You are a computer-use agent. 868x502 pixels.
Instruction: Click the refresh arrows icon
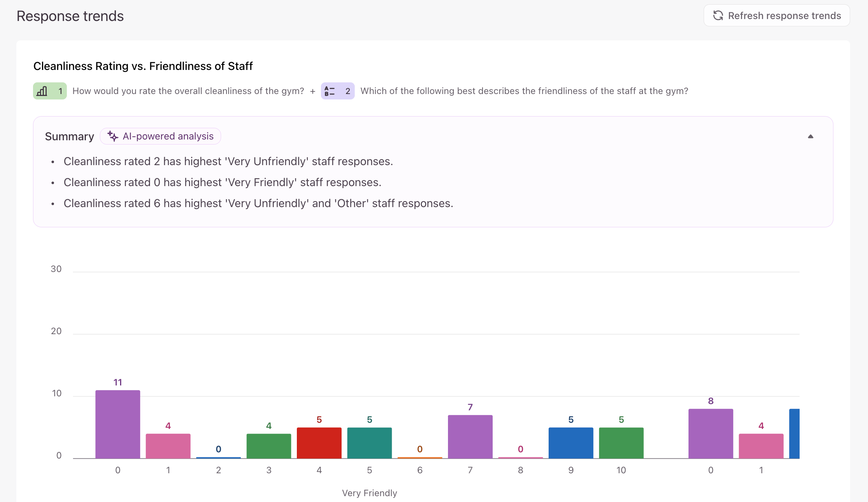click(718, 16)
